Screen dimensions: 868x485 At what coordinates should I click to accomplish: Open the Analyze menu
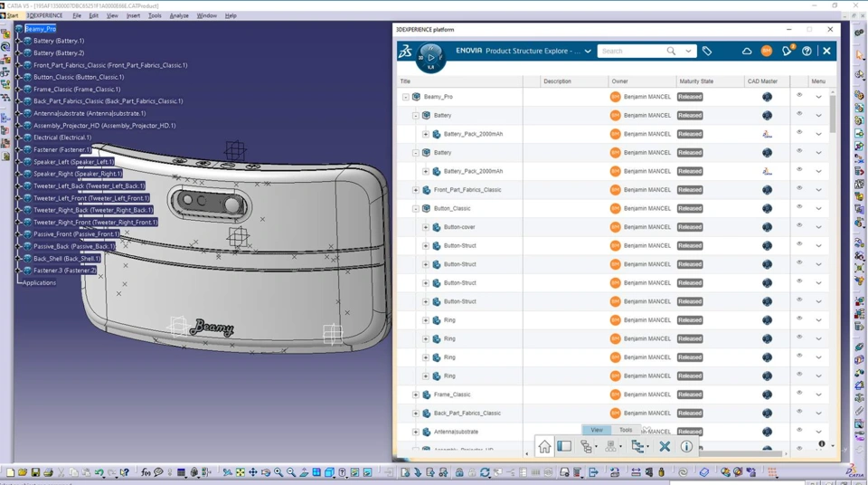click(x=179, y=15)
